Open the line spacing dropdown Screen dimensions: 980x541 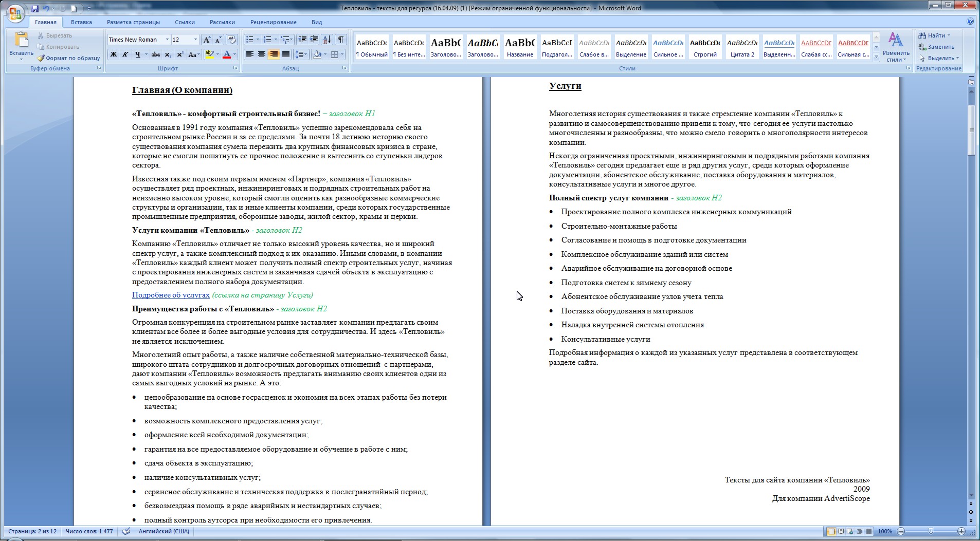[x=302, y=54]
